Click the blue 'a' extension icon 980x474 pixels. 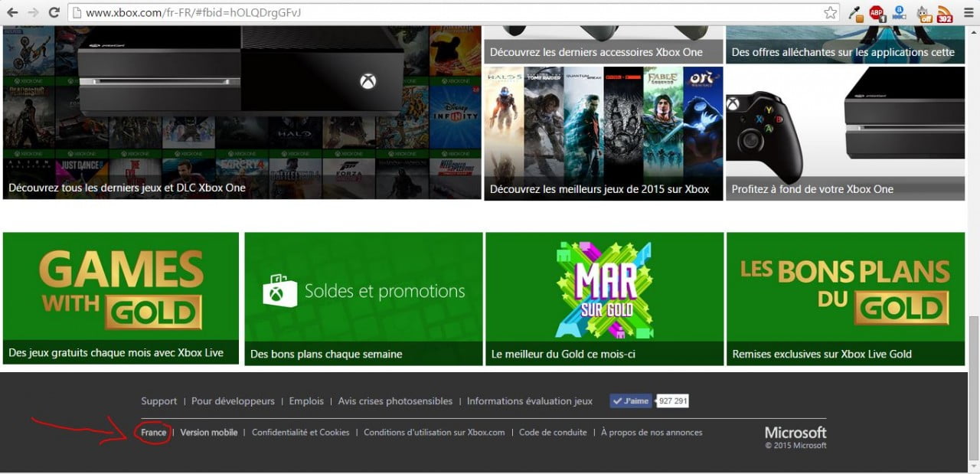[x=900, y=12]
